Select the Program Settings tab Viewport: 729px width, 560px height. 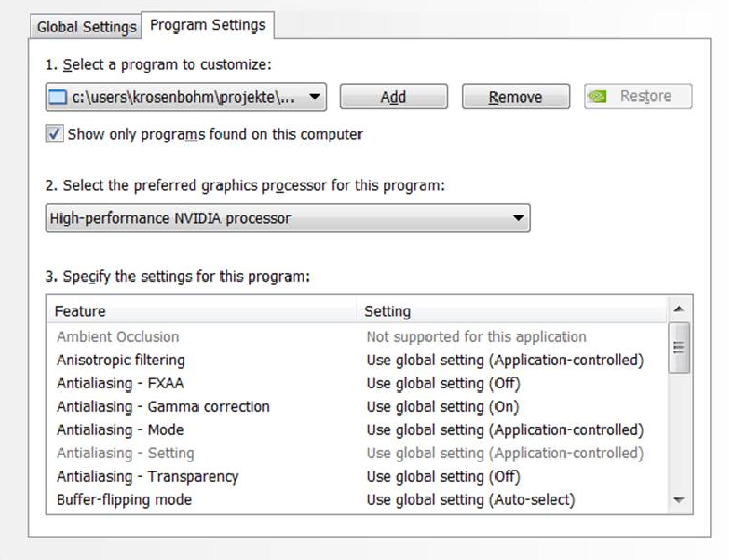click(x=208, y=25)
